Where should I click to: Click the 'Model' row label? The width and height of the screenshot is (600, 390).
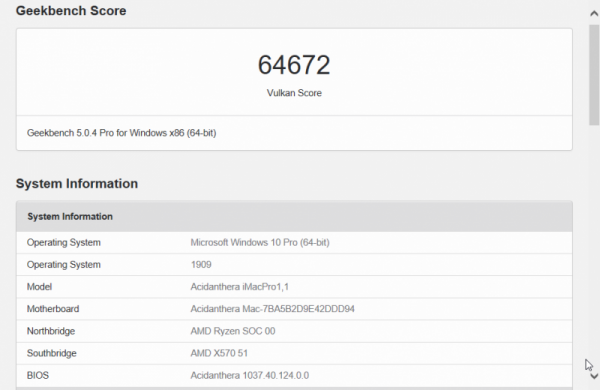click(39, 287)
